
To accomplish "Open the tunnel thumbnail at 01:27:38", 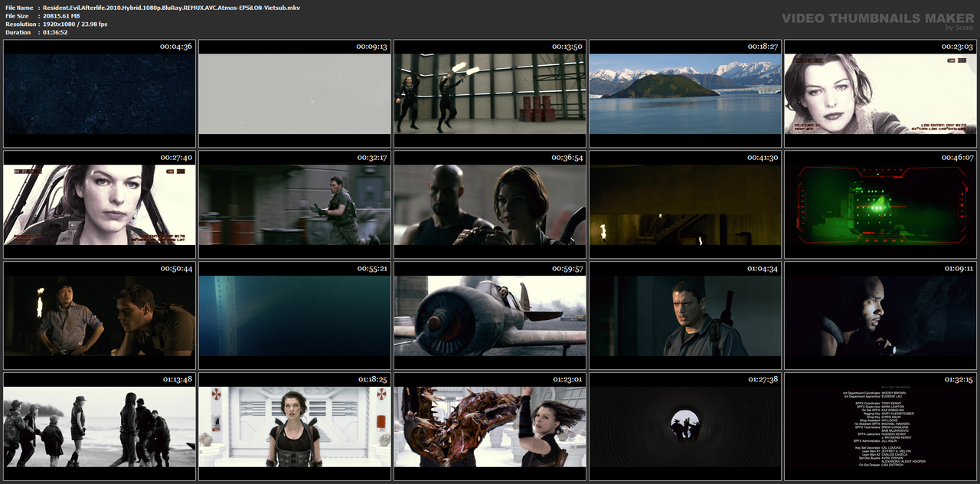I will [x=686, y=427].
